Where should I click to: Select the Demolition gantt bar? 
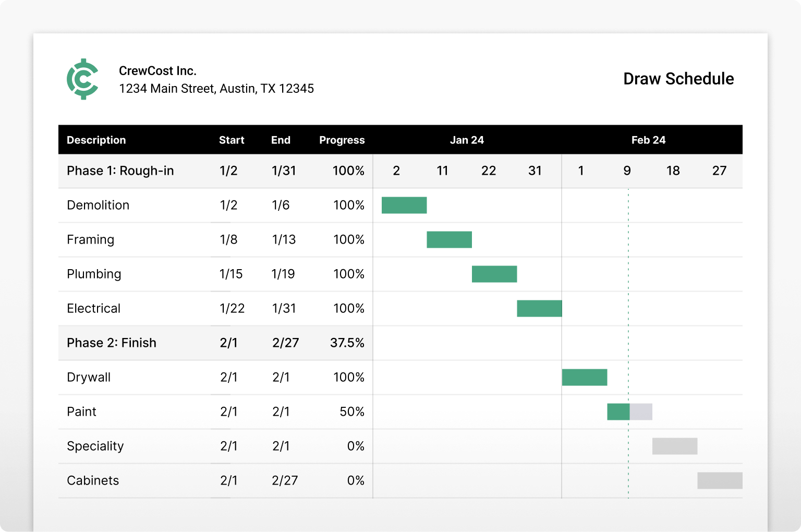click(404, 205)
